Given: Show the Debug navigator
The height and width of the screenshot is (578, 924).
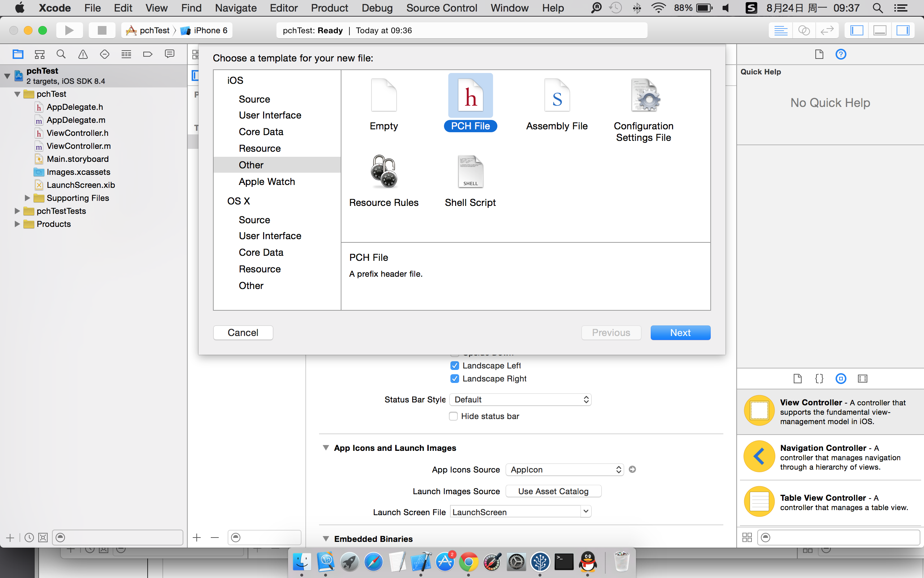Looking at the screenshot, I should click(126, 54).
